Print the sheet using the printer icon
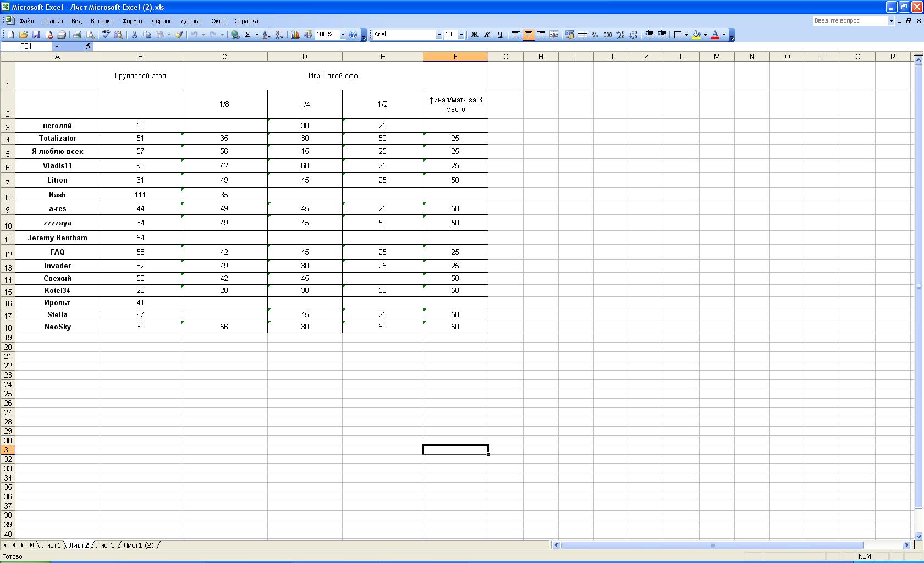Screen dimensions: 924x563 click(x=77, y=35)
